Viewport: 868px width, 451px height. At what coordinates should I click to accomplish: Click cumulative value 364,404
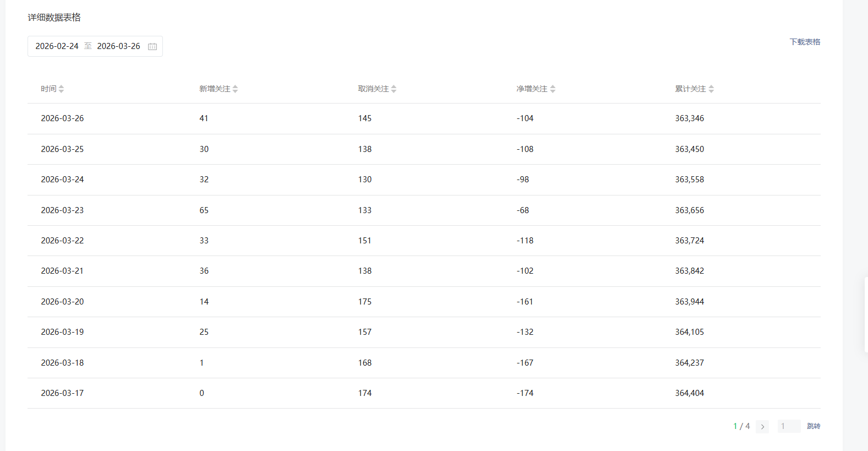[689, 393]
